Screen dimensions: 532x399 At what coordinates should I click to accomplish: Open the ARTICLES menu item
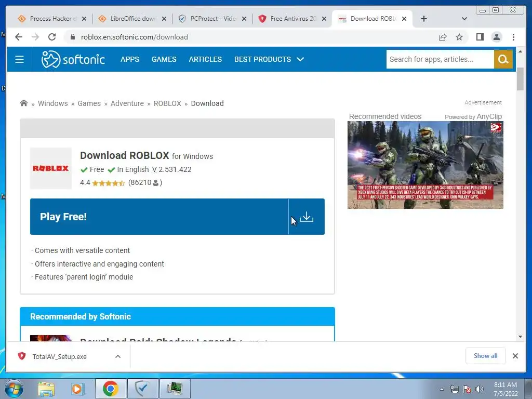pos(205,59)
